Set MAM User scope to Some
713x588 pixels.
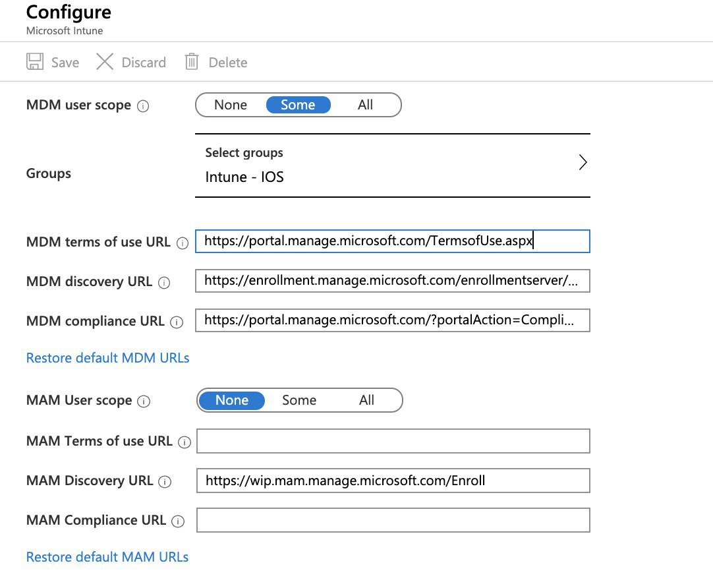tap(299, 400)
